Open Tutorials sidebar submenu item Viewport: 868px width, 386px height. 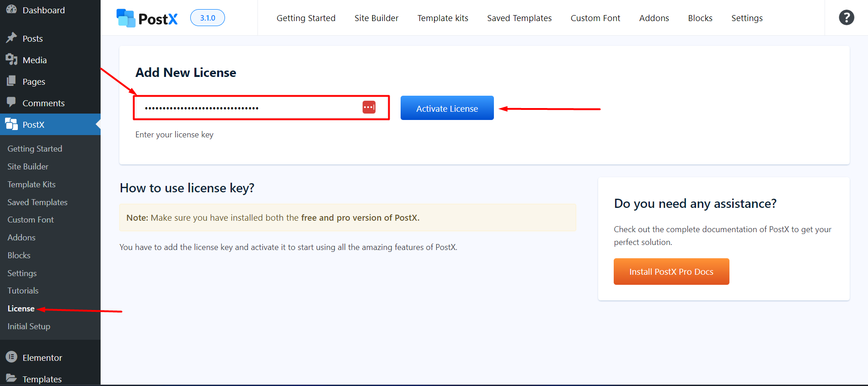(23, 290)
